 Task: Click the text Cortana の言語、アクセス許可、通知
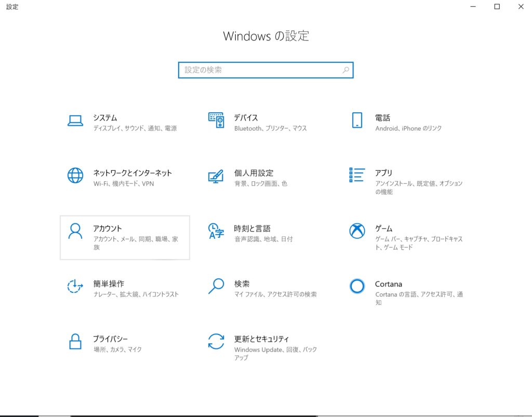click(x=419, y=298)
